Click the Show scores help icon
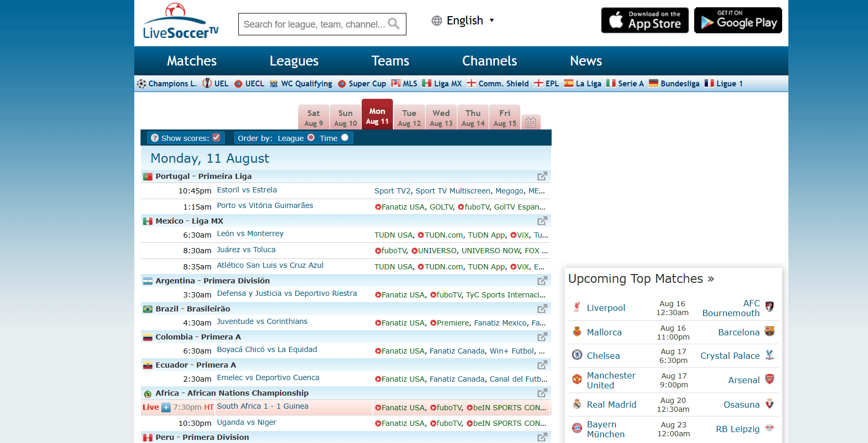The image size is (868, 443). pyautogui.click(x=155, y=138)
